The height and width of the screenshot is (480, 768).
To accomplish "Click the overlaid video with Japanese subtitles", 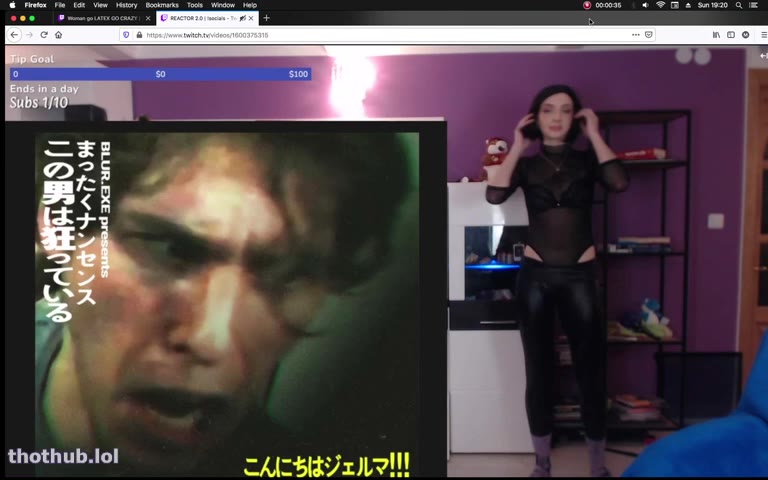I will (x=226, y=300).
